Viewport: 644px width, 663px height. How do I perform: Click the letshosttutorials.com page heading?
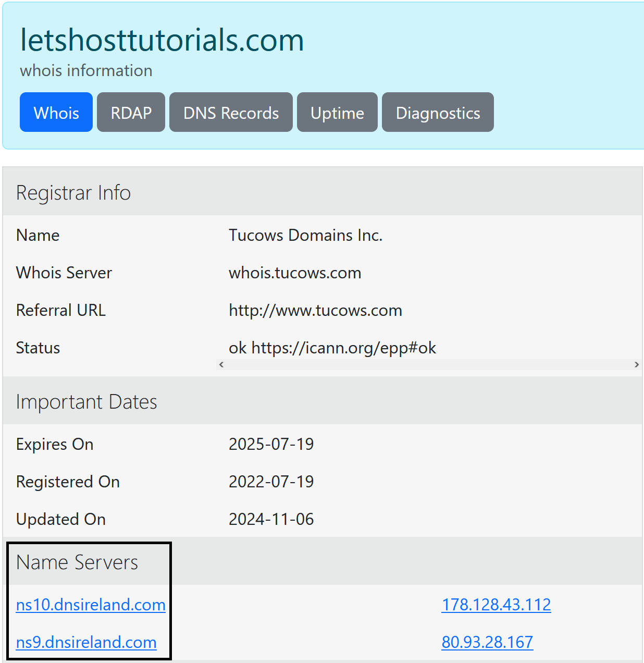162,40
